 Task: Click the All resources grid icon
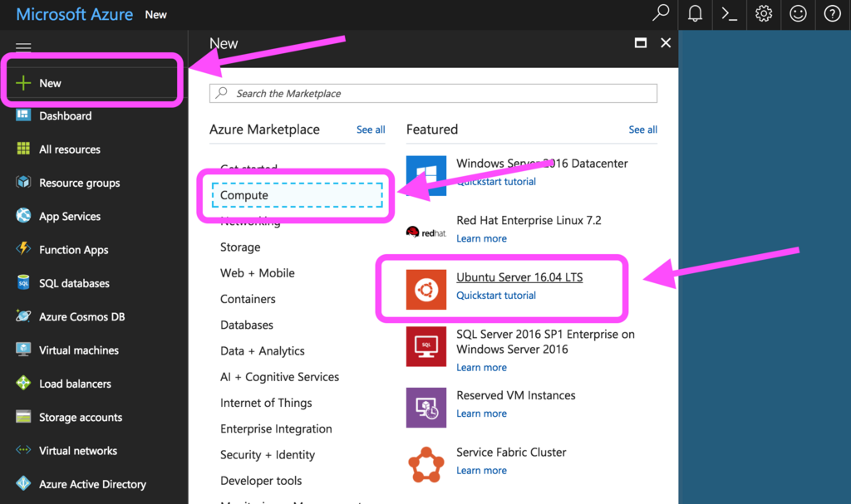point(23,149)
